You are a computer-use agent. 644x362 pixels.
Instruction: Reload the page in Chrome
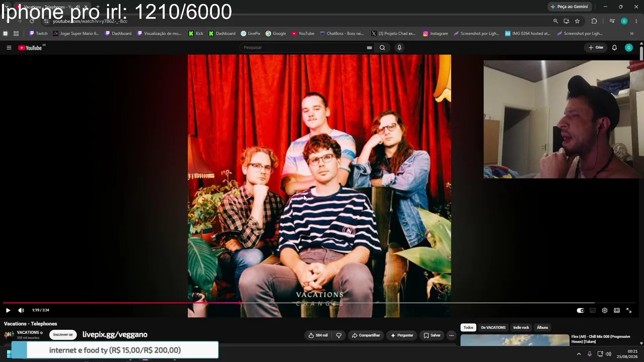32,21
